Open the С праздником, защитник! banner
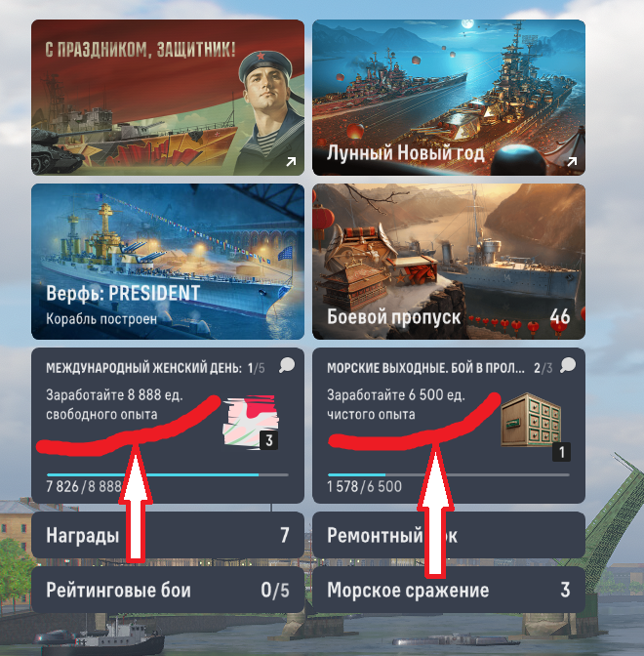644x656 pixels. pos(168,98)
